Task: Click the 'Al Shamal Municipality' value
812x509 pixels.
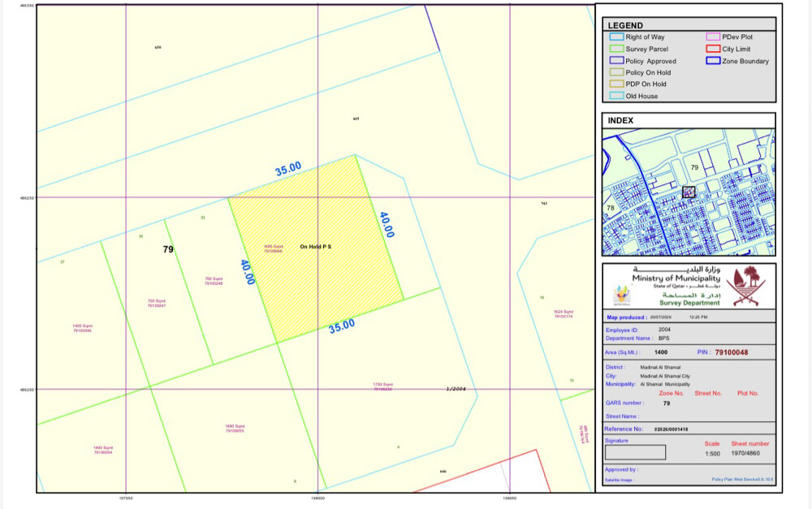Action: pyautogui.click(x=665, y=384)
